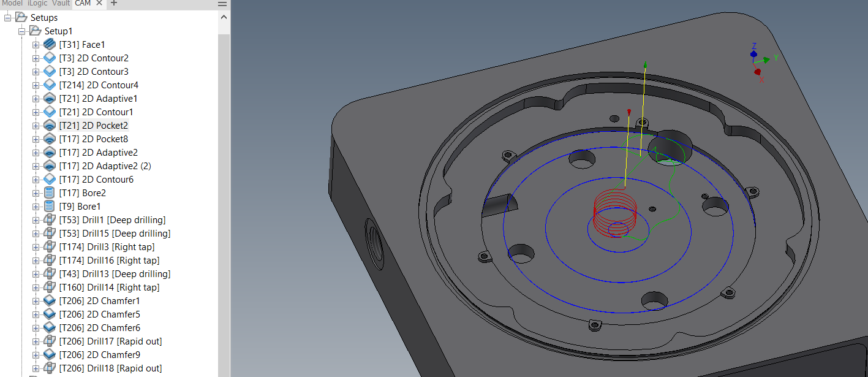Screen dimensions: 868x377
Task: Click the Drill3 Right tap icon
Action: (49, 246)
